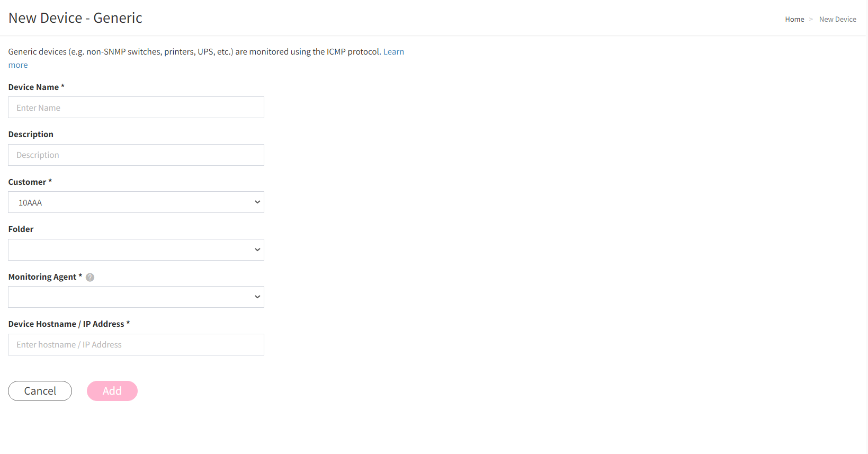
Task: Click the pink Add button
Action: tap(112, 391)
